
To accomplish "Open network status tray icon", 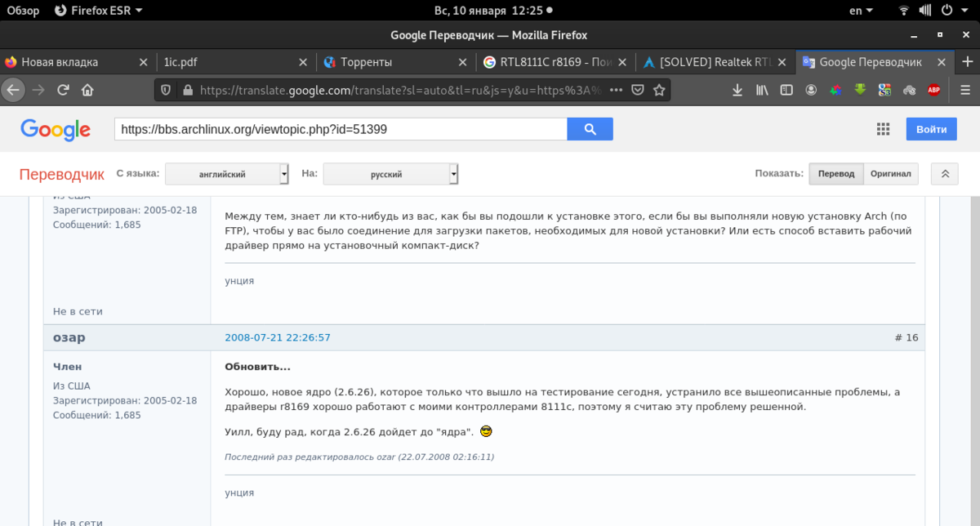I will tap(904, 11).
